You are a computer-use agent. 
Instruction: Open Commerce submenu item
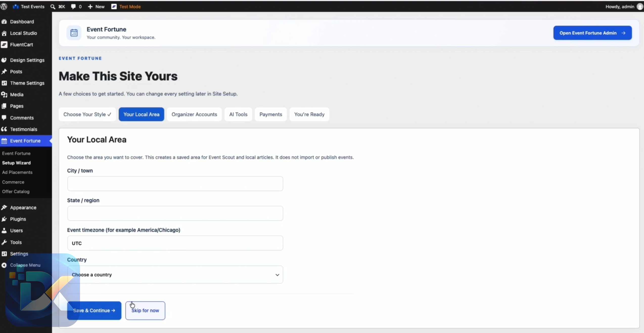point(13,182)
